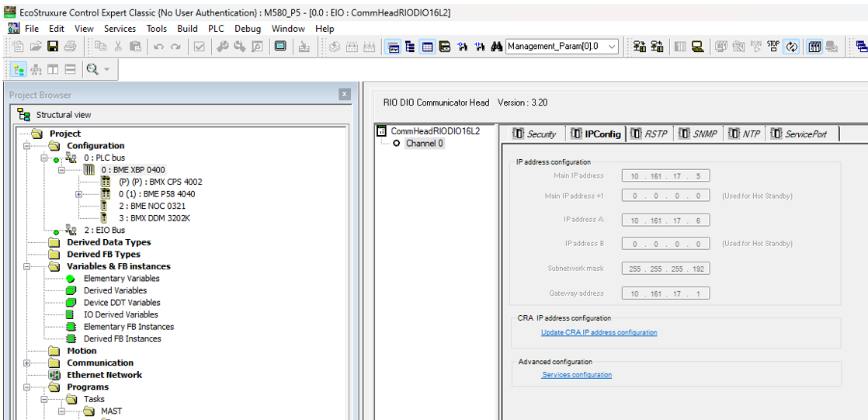
Task: Click the Functional view hierarchy icon
Action: pos(36,70)
